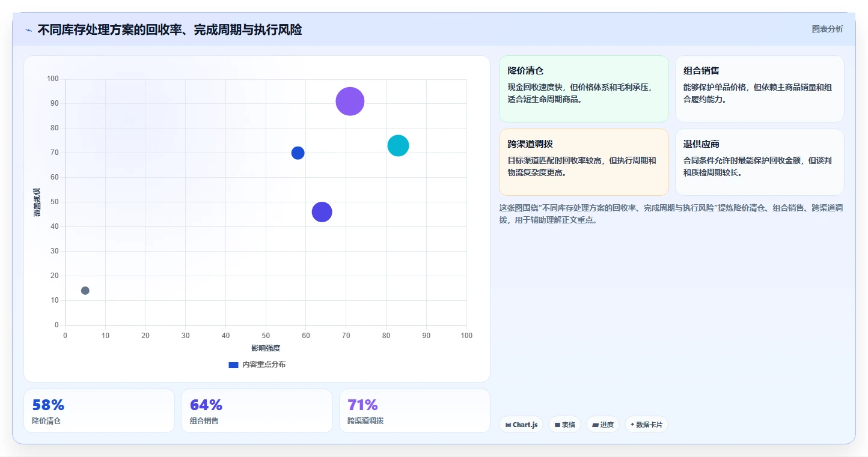
Task: Click the 表格 tag icon
Action: point(557,425)
